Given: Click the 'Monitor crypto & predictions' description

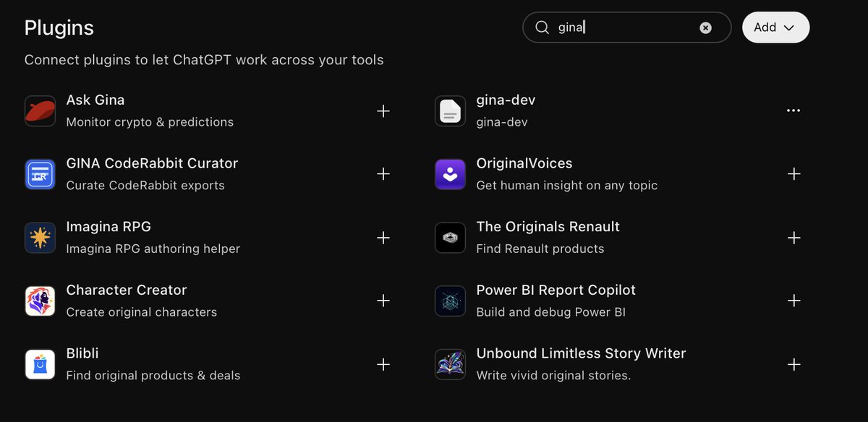Looking at the screenshot, I should click(x=150, y=122).
